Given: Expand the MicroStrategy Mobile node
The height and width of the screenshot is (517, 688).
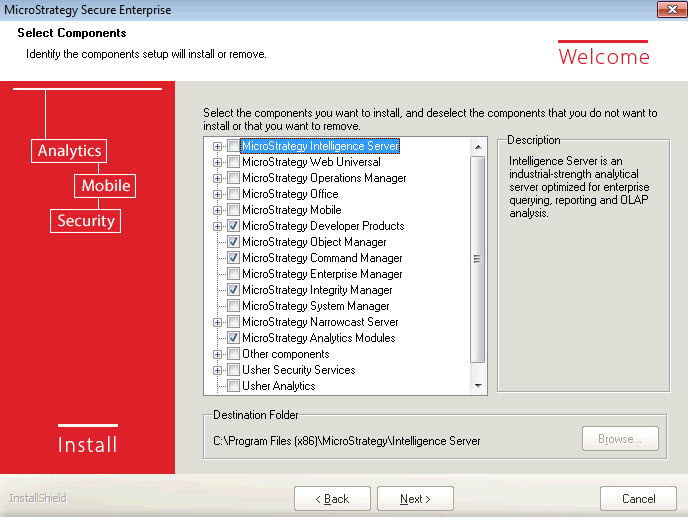Looking at the screenshot, I should click(217, 210).
